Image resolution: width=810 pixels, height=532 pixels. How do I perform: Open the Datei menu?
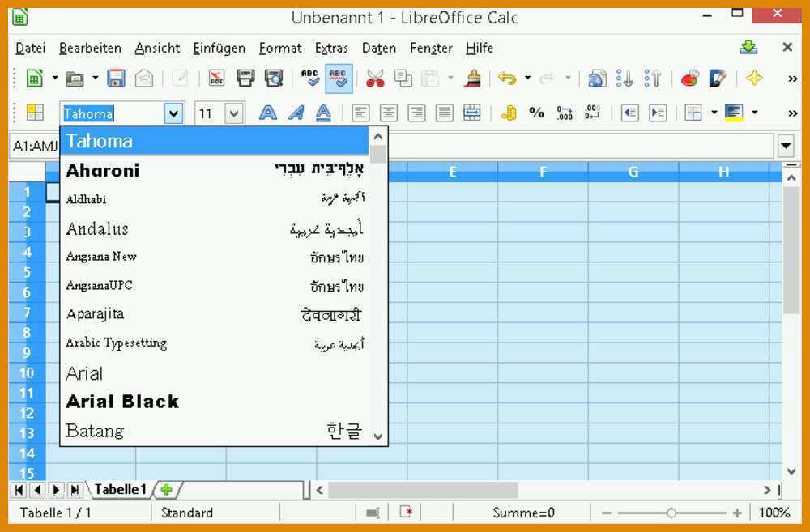click(31, 48)
